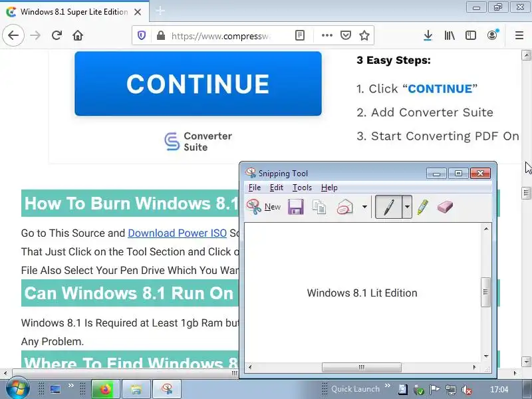Expand left taskbar toolbar chevron

coord(71,386)
